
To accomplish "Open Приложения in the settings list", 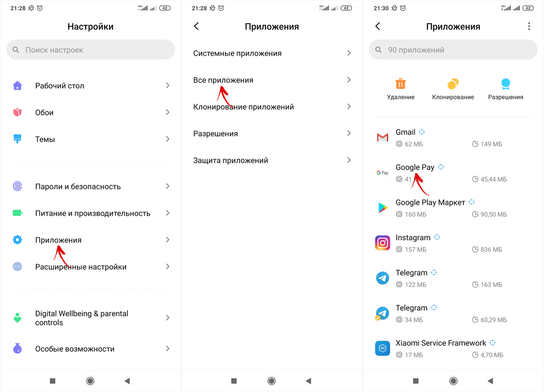I will click(x=91, y=240).
